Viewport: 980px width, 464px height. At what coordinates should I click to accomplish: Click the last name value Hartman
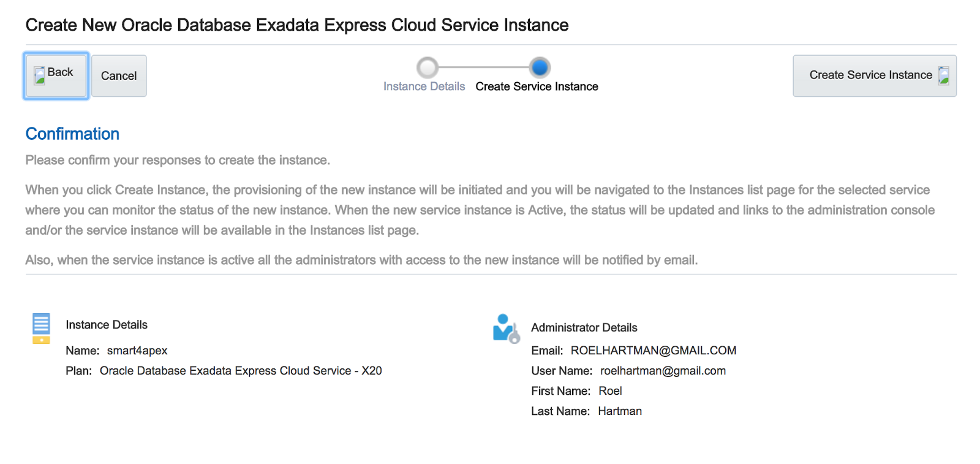click(620, 411)
